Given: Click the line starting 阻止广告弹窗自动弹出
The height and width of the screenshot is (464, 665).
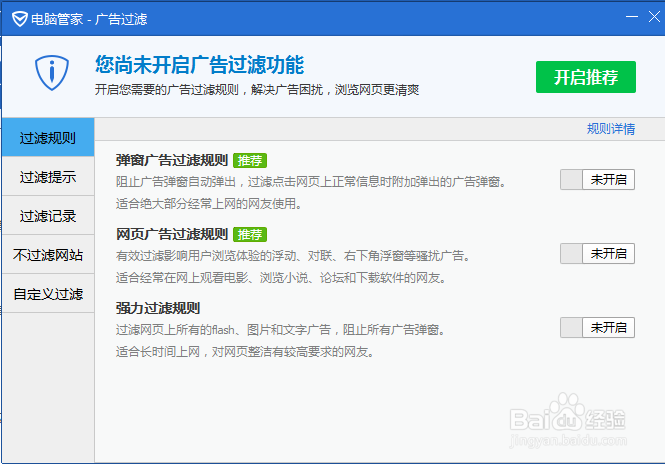Looking at the screenshot, I should tap(311, 182).
